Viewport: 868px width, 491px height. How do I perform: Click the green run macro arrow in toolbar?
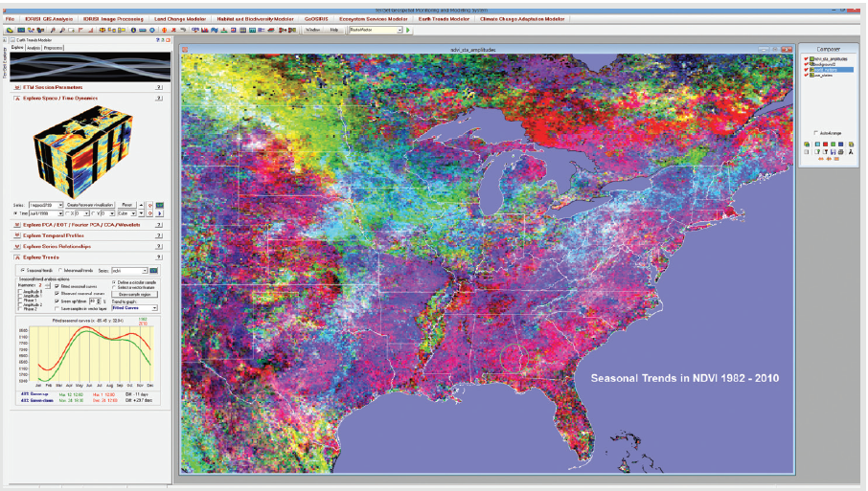pyautogui.click(x=409, y=30)
